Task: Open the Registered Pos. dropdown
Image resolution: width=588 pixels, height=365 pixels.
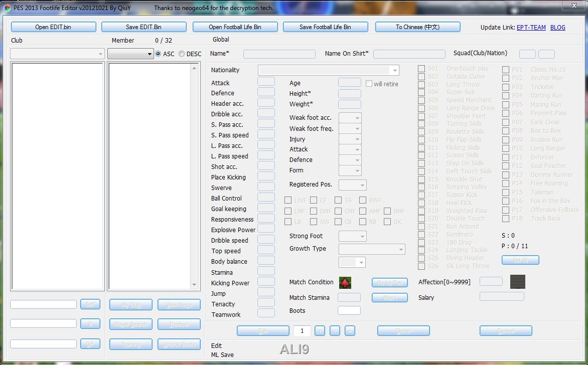Action: [x=353, y=185]
